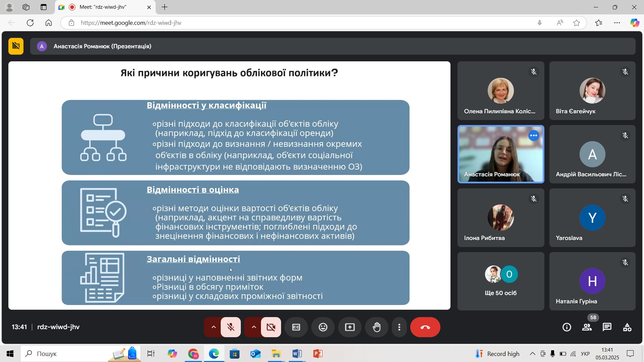Click the Present now screen-share icon
The width and height of the screenshot is (644, 362).
point(350,327)
